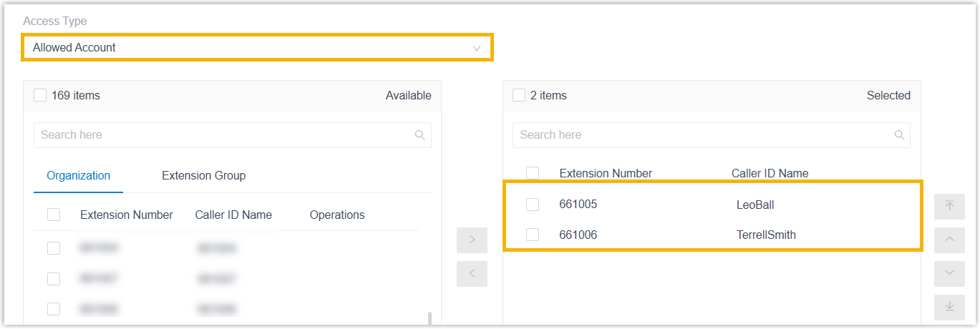Click the Available list scrollbar
The width and height of the screenshot is (980, 329).
pos(429,318)
